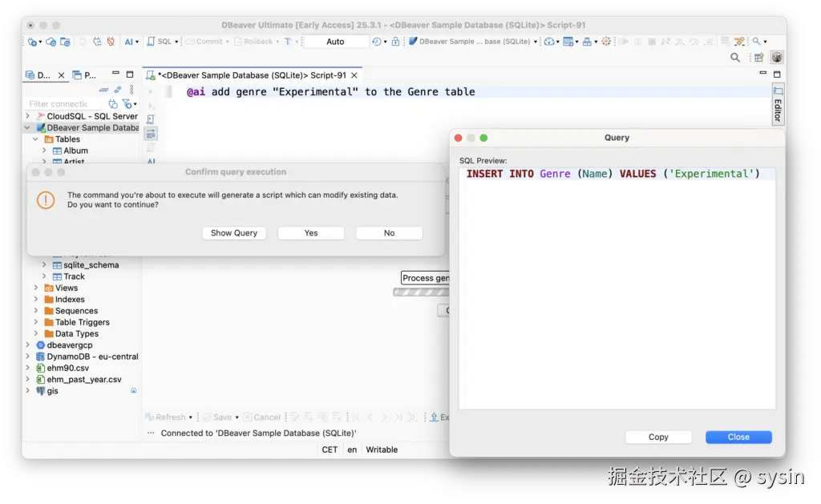Click the cloud connection settings icon
821x504 pixels.
pos(51,42)
